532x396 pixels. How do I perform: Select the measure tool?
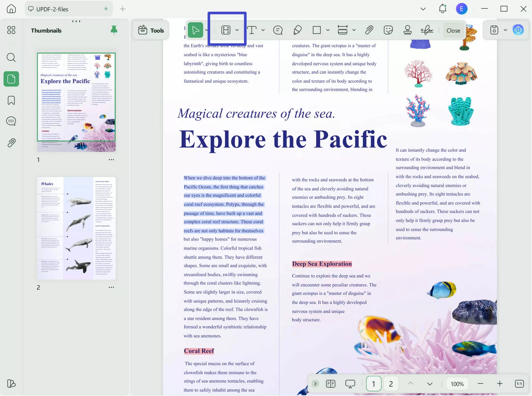coord(343,30)
